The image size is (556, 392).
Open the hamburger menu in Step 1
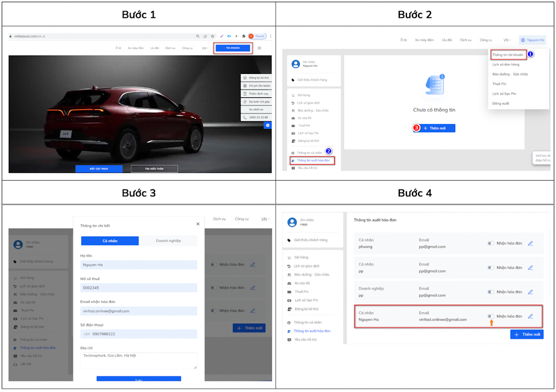tap(259, 48)
